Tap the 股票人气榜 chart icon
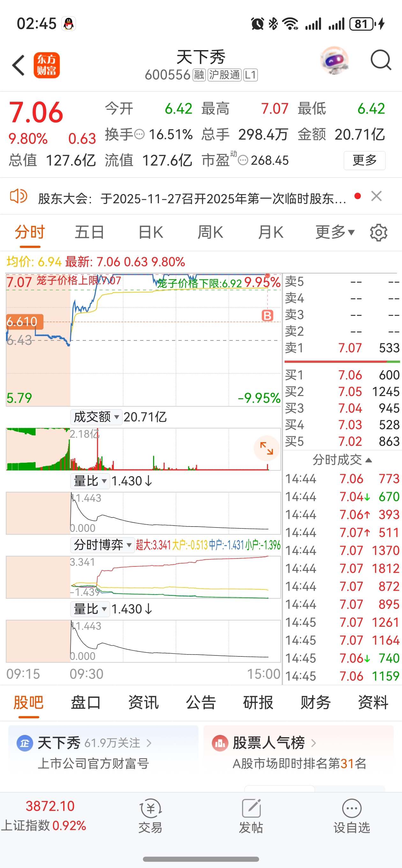The image size is (402, 868). point(220,743)
